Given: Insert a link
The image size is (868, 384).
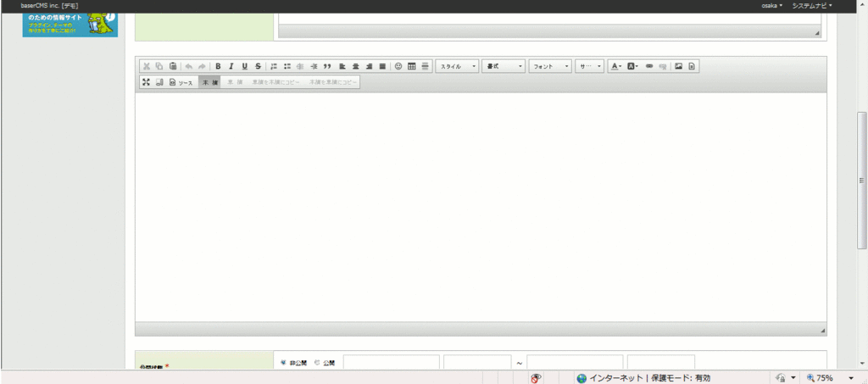Looking at the screenshot, I should (x=649, y=66).
